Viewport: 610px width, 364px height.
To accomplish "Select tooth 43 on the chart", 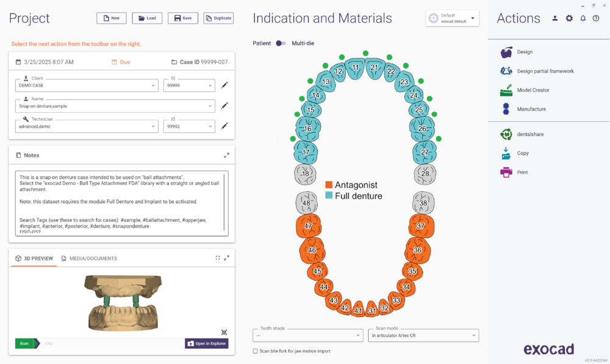I will [334, 301].
